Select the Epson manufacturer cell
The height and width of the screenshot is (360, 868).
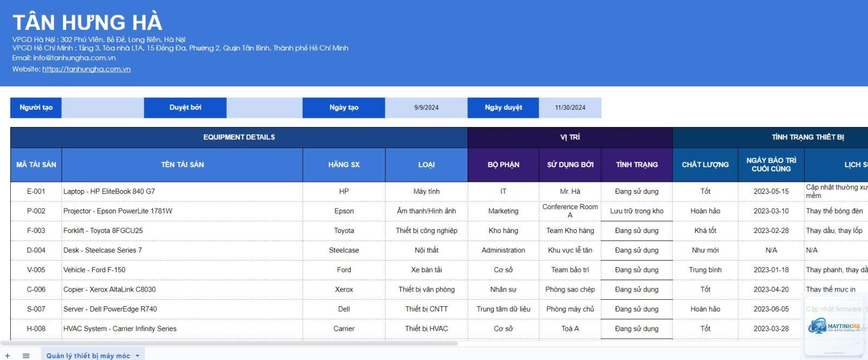344,211
